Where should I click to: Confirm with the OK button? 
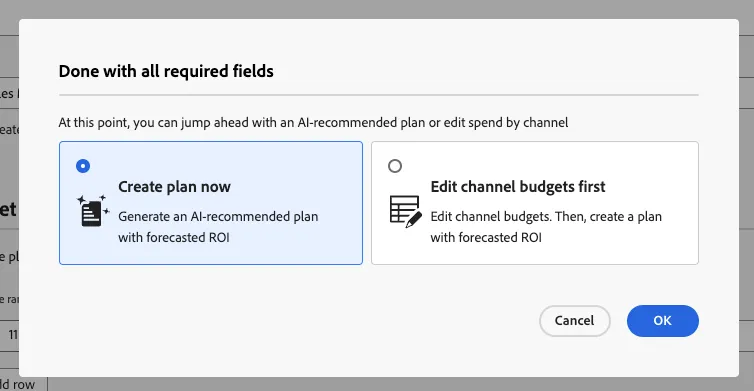pyautogui.click(x=663, y=321)
